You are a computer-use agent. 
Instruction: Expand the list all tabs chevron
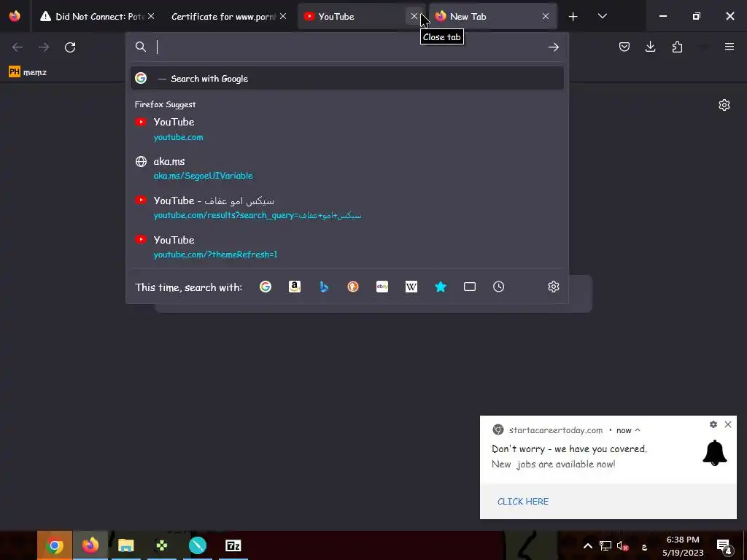[x=602, y=16]
